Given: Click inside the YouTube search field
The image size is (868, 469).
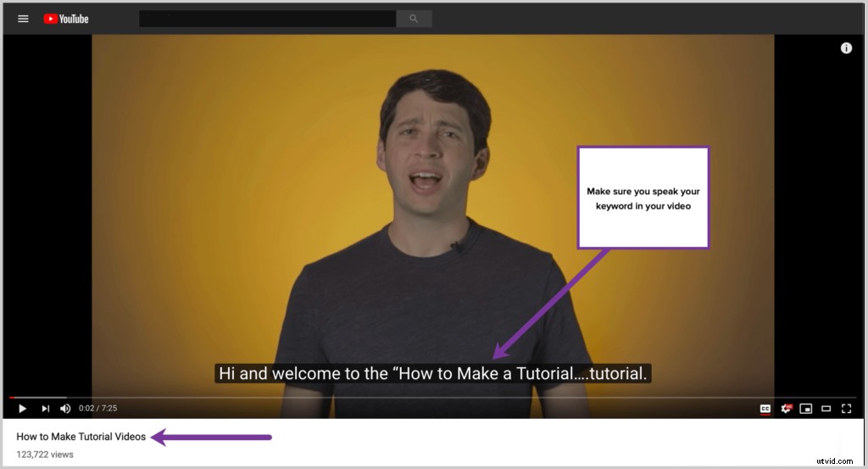Looking at the screenshot, I should (x=267, y=19).
